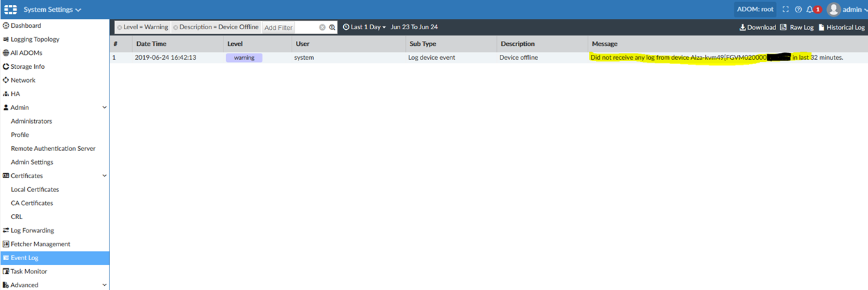This screenshot has width=868, height=290.
Task: Open the Historical Log view
Action: click(842, 27)
